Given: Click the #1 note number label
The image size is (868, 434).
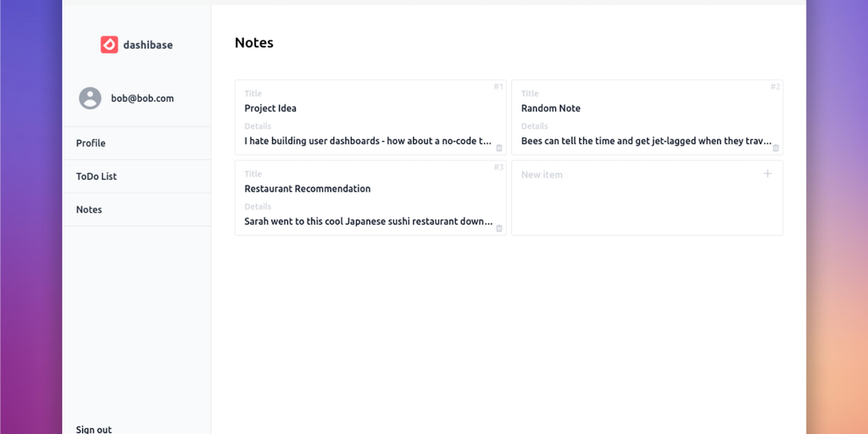Looking at the screenshot, I should point(498,86).
